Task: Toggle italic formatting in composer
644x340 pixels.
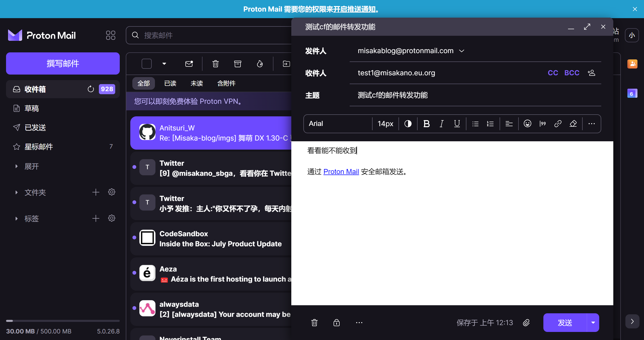Action: [x=441, y=124]
